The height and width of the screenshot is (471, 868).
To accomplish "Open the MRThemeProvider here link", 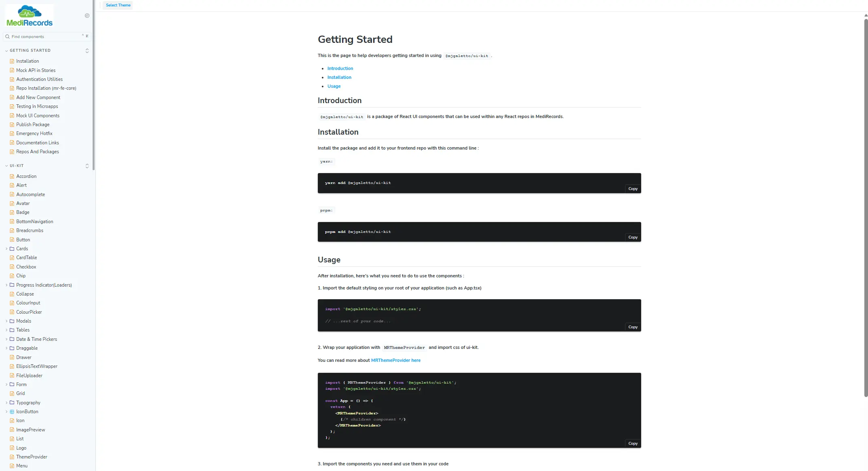I will [395, 360].
